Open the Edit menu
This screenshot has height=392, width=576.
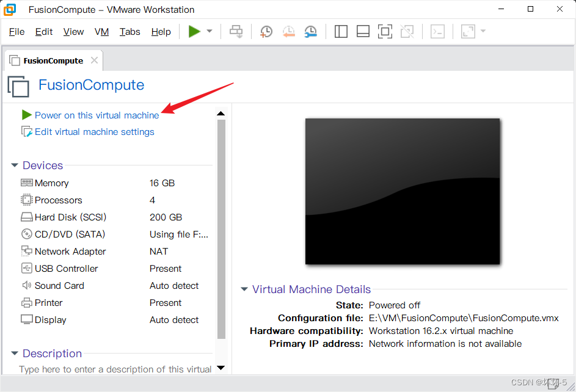coord(44,32)
